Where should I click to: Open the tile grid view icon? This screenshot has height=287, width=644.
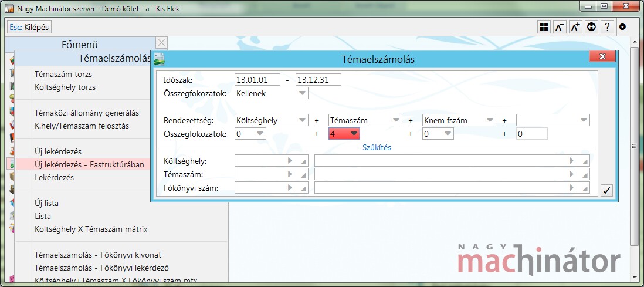pos(544,27)
